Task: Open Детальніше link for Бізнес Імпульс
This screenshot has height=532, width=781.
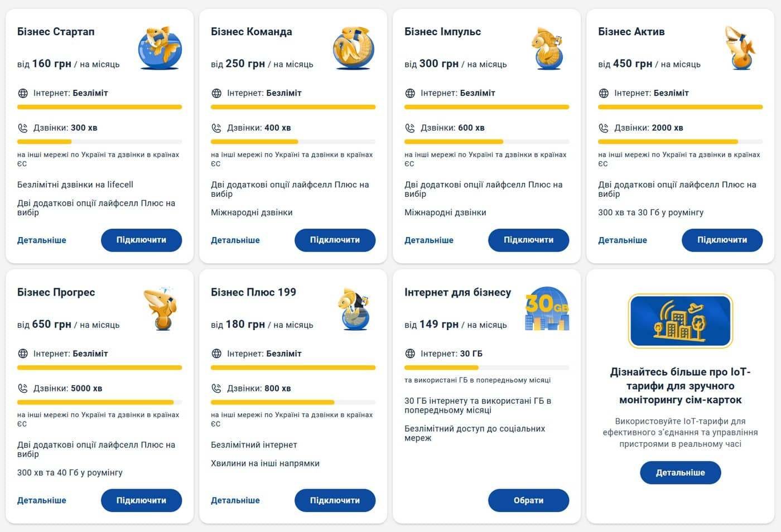Action: point(428,240)
